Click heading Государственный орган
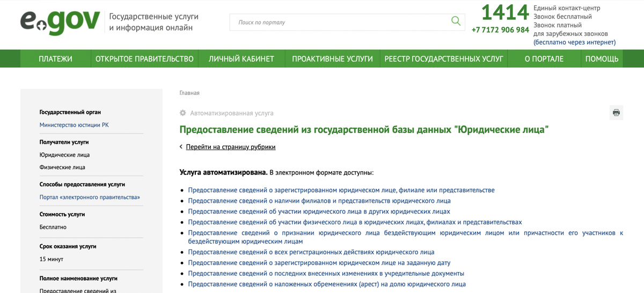This screenshot has height=293, width=644. point(70,112)
